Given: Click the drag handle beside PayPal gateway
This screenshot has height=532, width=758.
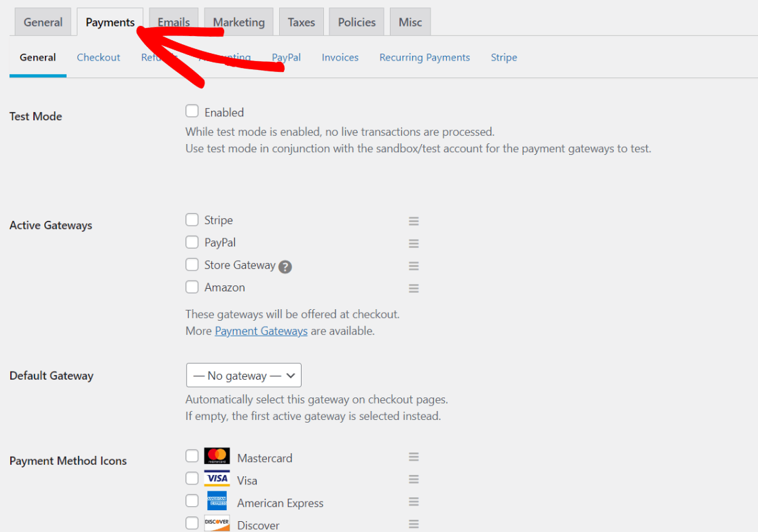Looking at the screenshot, I should tap(414, 243).
